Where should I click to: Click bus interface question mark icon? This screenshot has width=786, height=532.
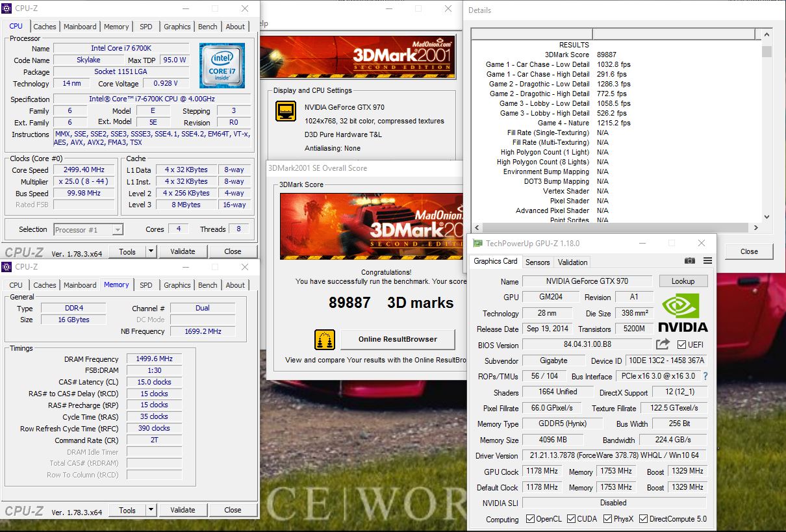tap(705, 376)
